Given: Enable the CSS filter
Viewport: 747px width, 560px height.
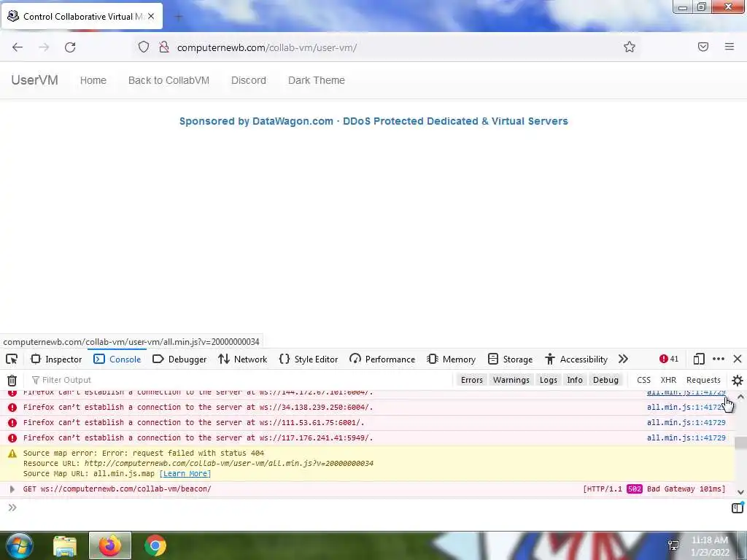Looking at the screenshot, I should [643, 380].
